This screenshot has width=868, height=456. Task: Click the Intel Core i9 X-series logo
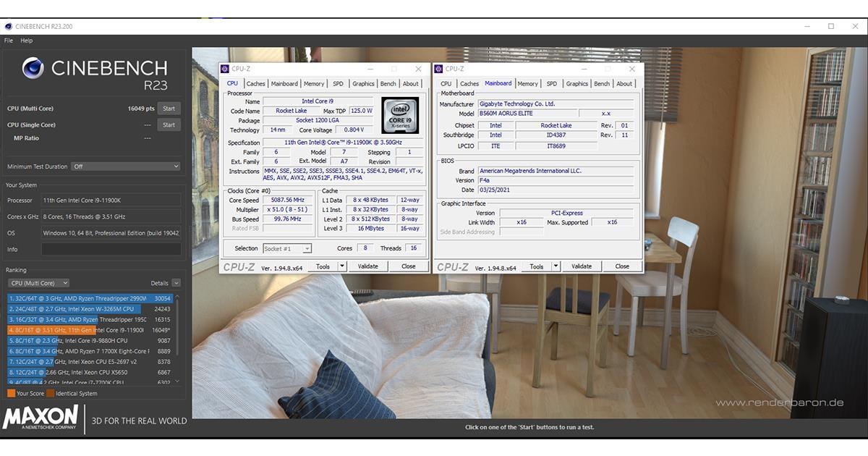click(400, 115)
